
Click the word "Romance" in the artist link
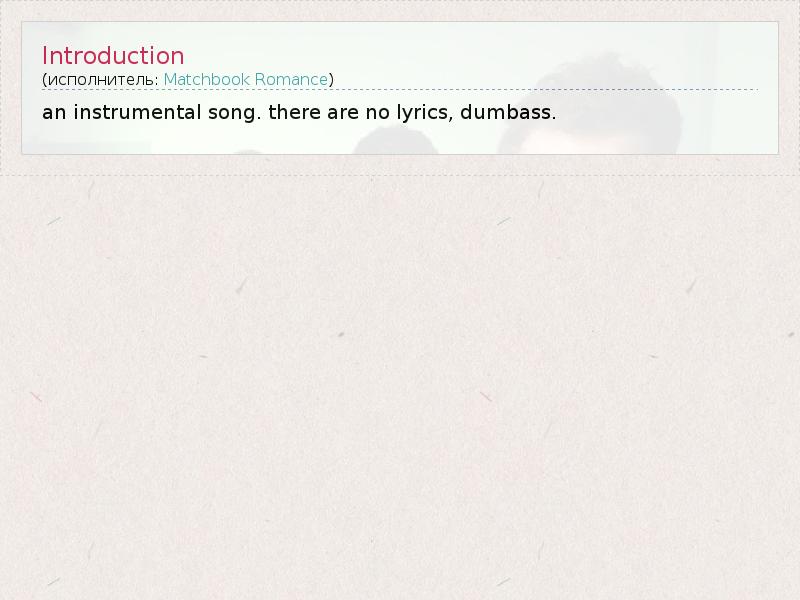pyautogui.click(x=291, y=80)
